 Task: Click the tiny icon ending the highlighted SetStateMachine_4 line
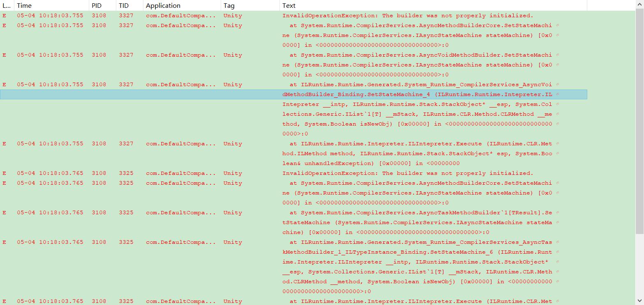click(x=558, y=94)
